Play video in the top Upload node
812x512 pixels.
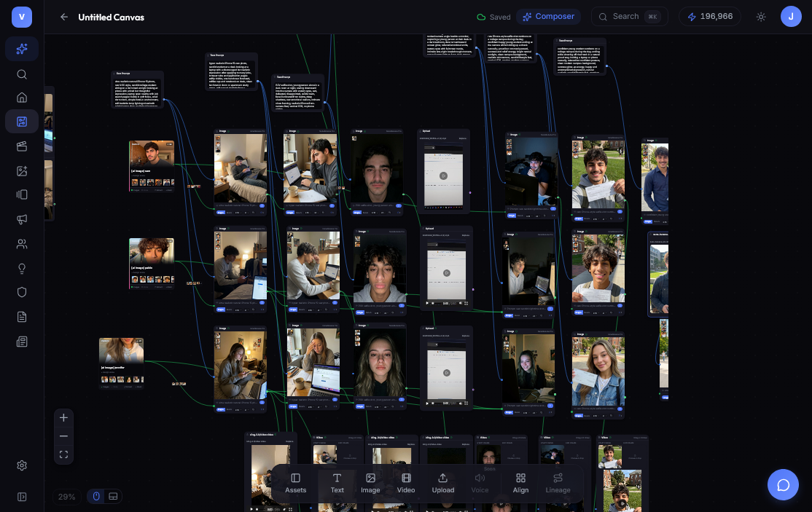click(443, 176)
